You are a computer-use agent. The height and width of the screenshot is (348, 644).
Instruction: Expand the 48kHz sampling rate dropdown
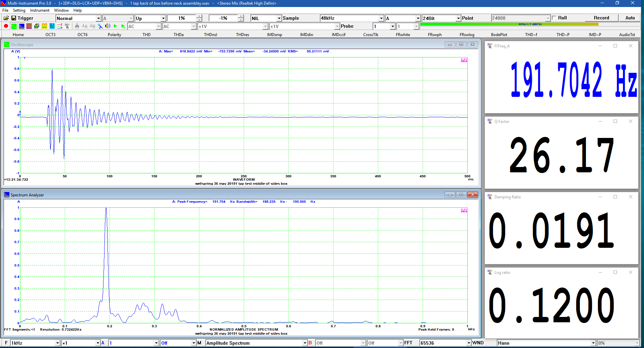click(381, 18)
